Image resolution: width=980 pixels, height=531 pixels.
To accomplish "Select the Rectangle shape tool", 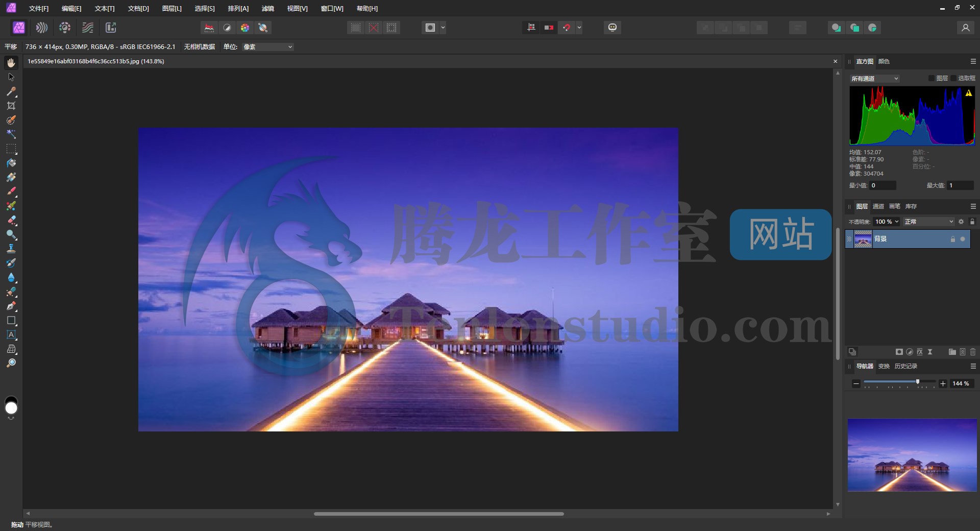I will click(11, 320).
